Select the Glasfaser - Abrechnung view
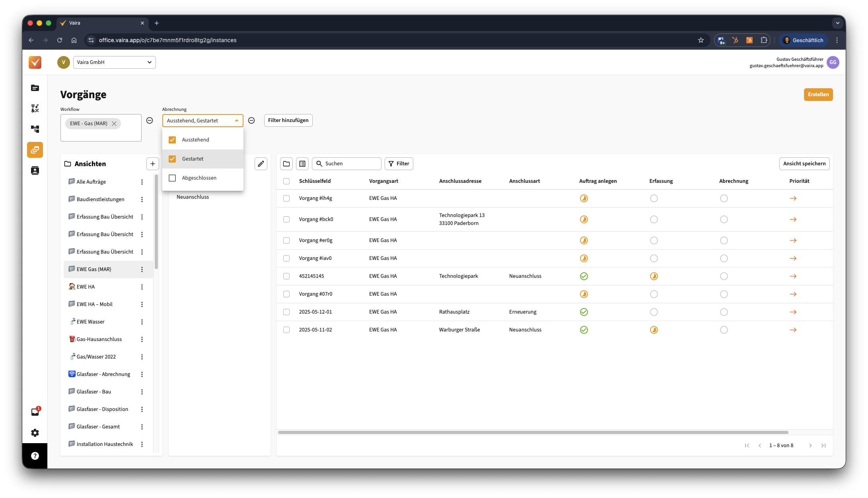The width and height of the screenshot is (868, 498). tap(103, 374)
